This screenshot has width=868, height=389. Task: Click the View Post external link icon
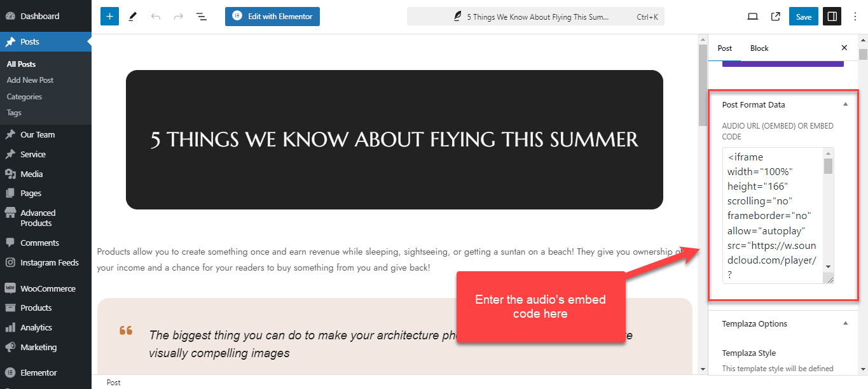point(776,17)
